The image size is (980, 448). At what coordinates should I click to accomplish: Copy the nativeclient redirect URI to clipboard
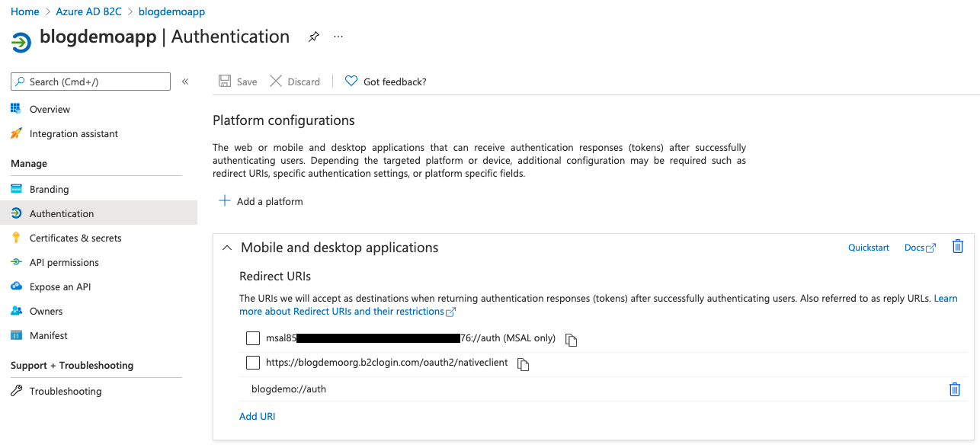[x=523, y=364]
